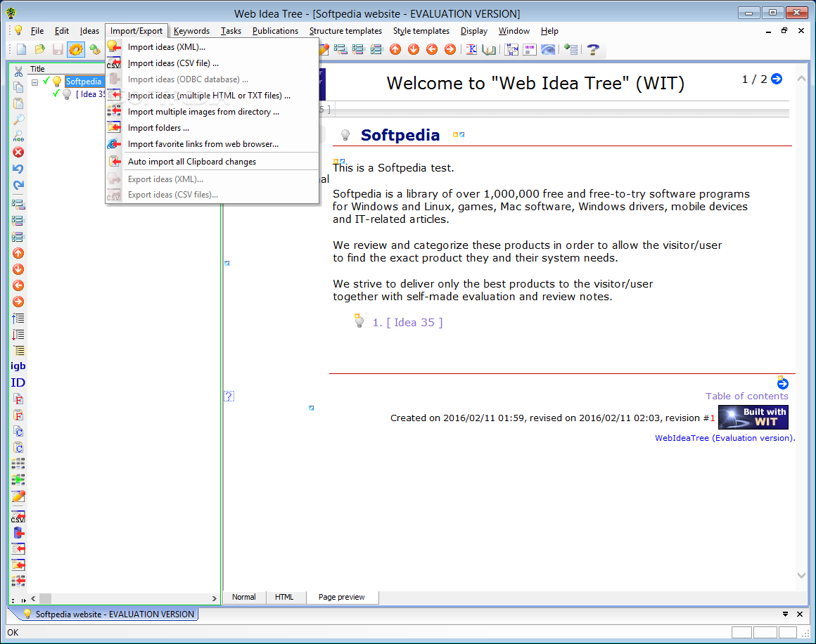Viewport: 816px width, 644px height.
Task: Click tree panel horizontal scrollbar right arrow
Action: click(214, 599)
